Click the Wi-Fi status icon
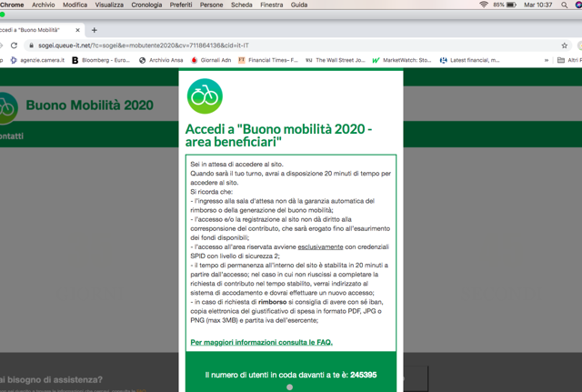582x392 pixels. (x=484, y=5)
